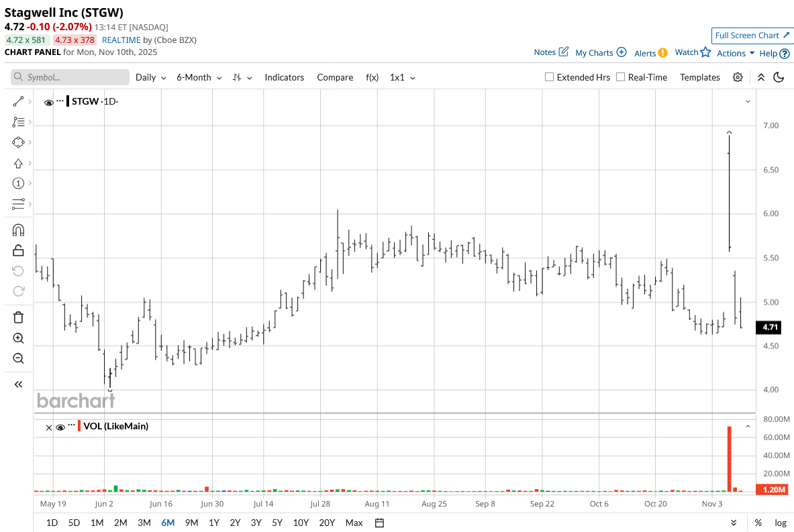Viewport: 794px width, 532px height.
Task: Zoom out of the chart
Action: 18,358
